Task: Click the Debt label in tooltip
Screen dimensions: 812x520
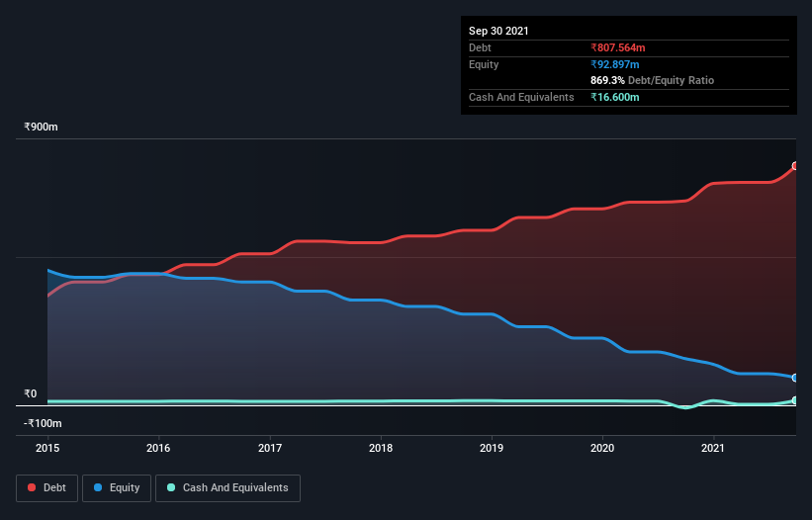Action: point(480,47)
